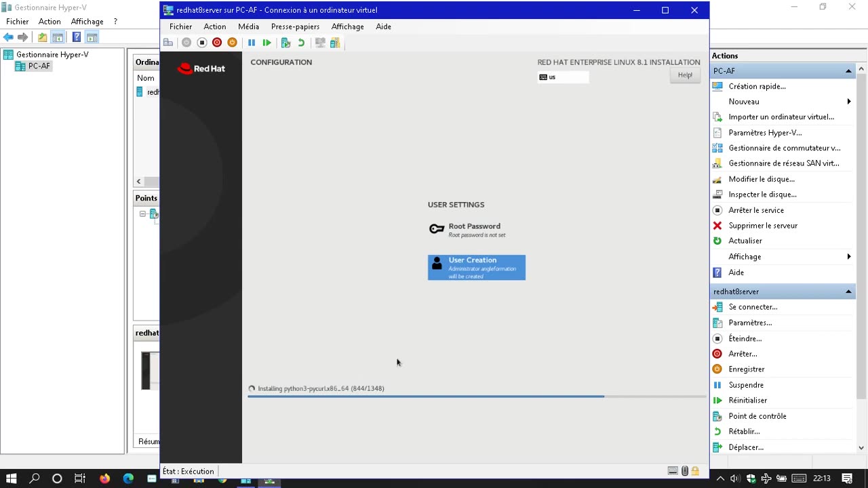The height and width of the screenshot is (488, 868).
Task: Pause the virtual machine from the toolbar
Action: (252, 43)
